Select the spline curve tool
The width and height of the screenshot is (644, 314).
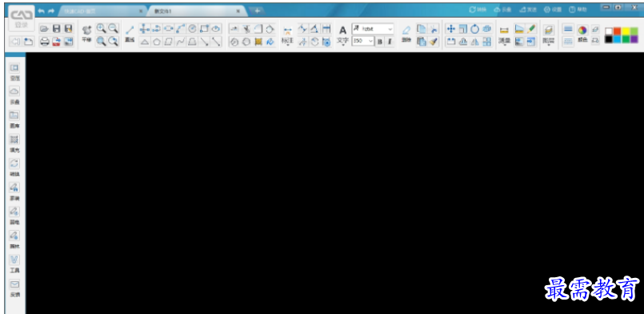180,42
